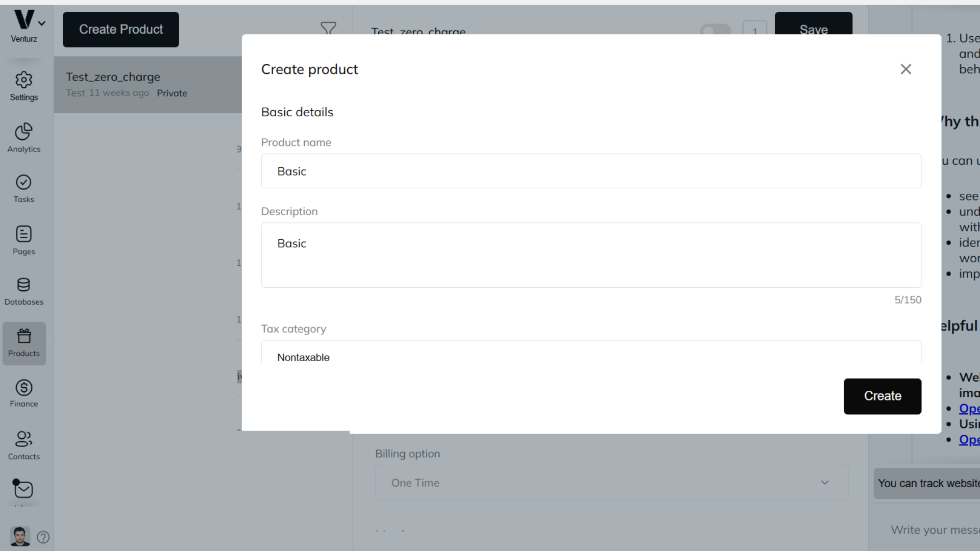This screenshot has width=980, height=551.
Task: Toggle the switch beside Save button
Action: pos(716,30)
